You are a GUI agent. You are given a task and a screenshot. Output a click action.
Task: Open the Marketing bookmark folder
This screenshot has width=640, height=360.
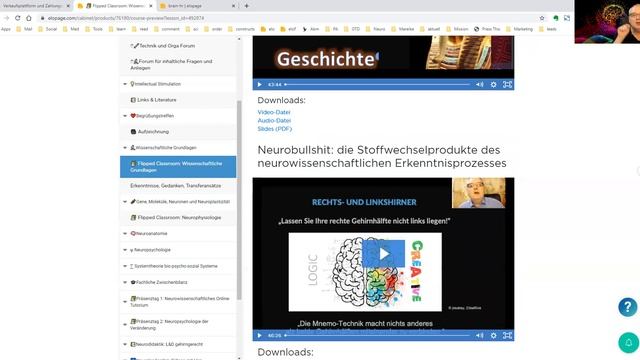tap(519, 29)
